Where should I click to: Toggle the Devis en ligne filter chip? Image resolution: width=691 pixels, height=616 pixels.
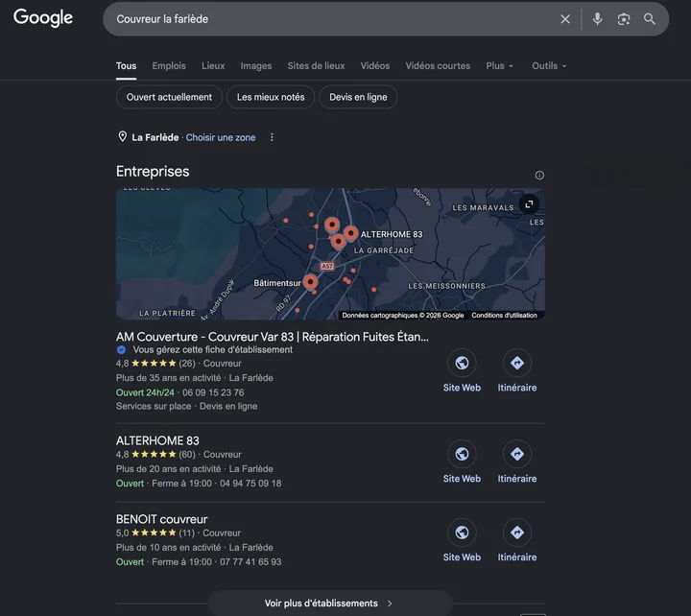point(358,97)
